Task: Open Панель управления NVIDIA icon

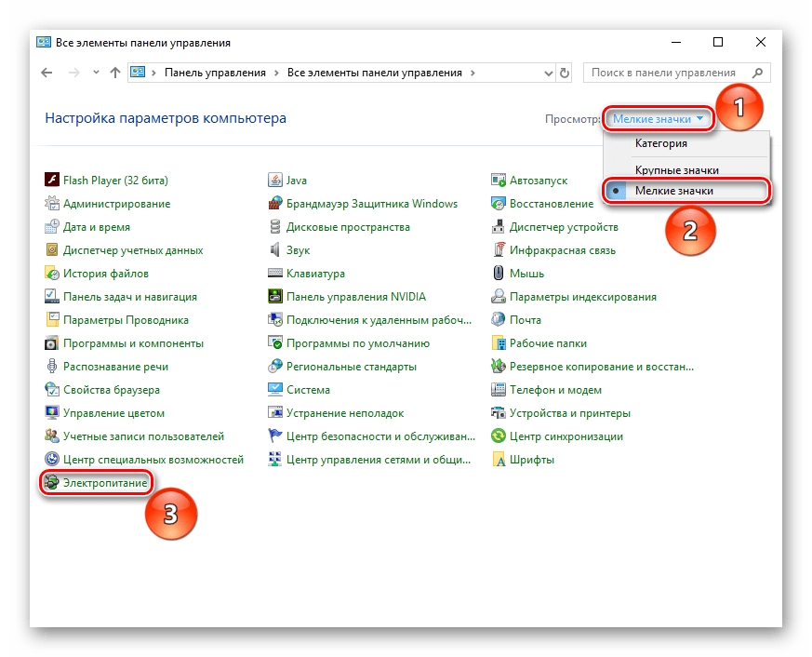Action: point(275,297)
